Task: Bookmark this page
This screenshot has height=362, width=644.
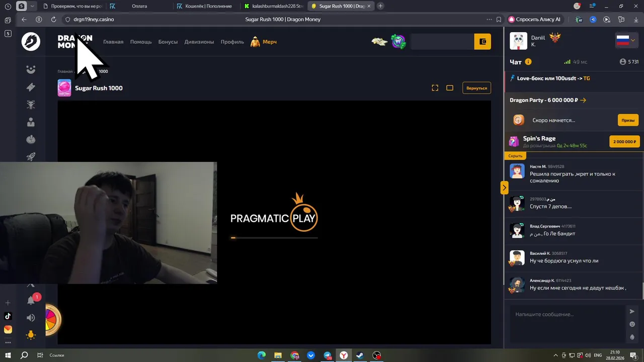Action: pos(499,20)
